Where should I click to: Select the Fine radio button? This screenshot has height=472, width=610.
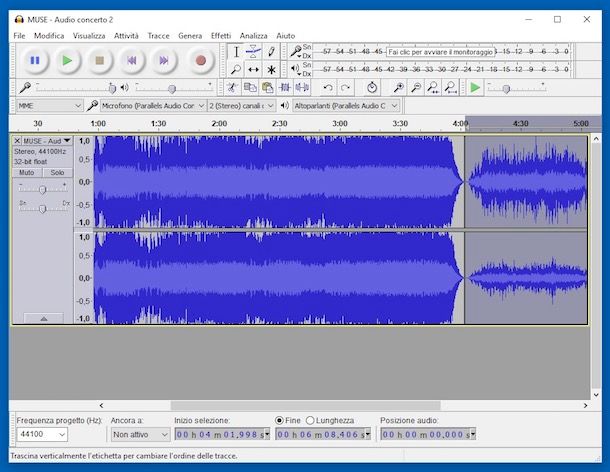coord(279,420)
